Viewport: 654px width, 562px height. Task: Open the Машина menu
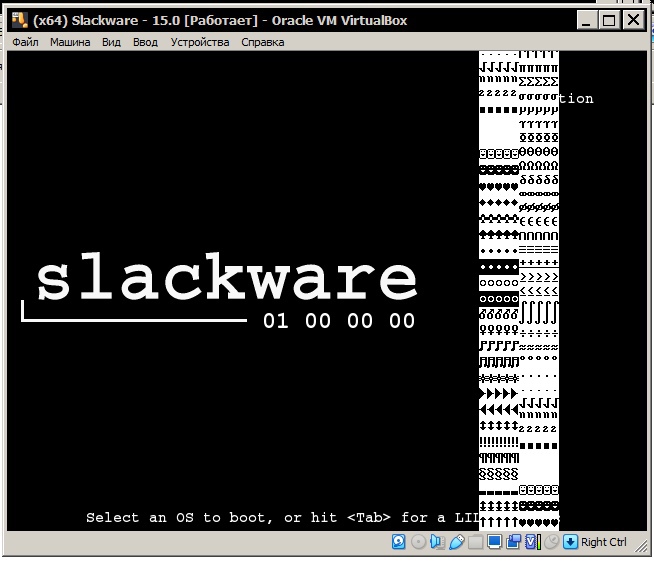pos(70,42)
